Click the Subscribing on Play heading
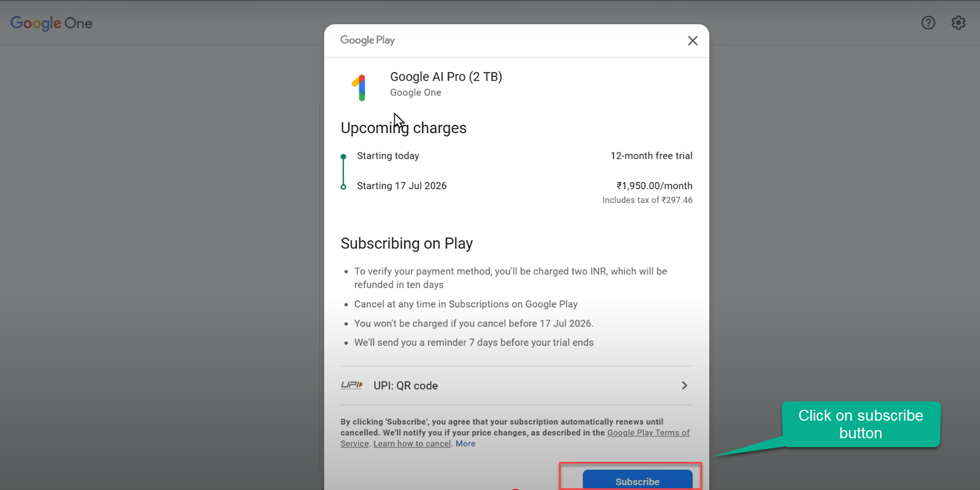Viewport: 980px width, 490px height. 407,243
